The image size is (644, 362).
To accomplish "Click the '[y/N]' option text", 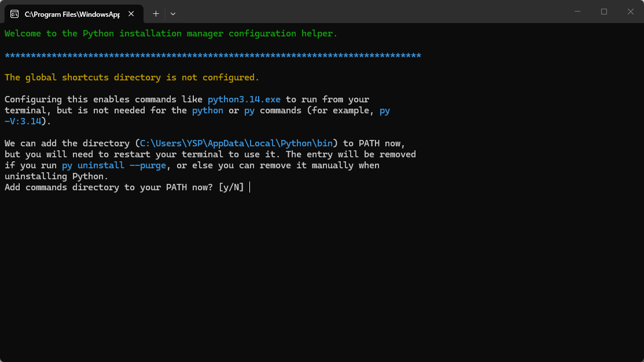I will pos(231,187).
